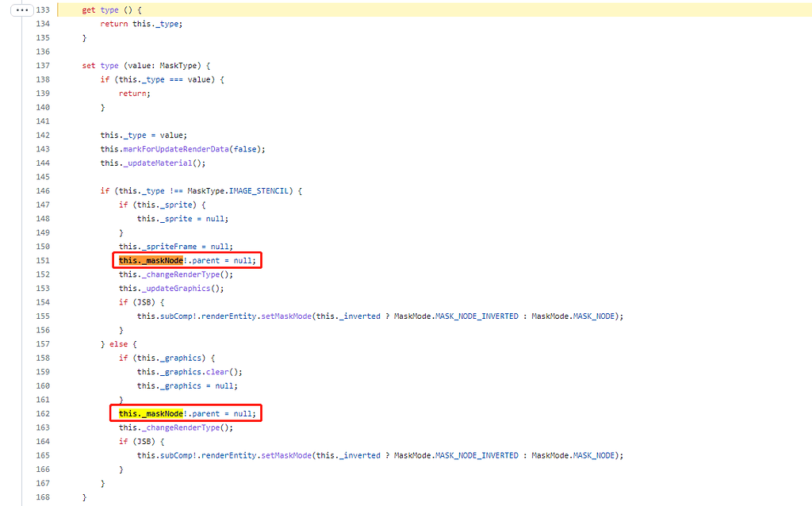Click line number 162

click(43, 414)
